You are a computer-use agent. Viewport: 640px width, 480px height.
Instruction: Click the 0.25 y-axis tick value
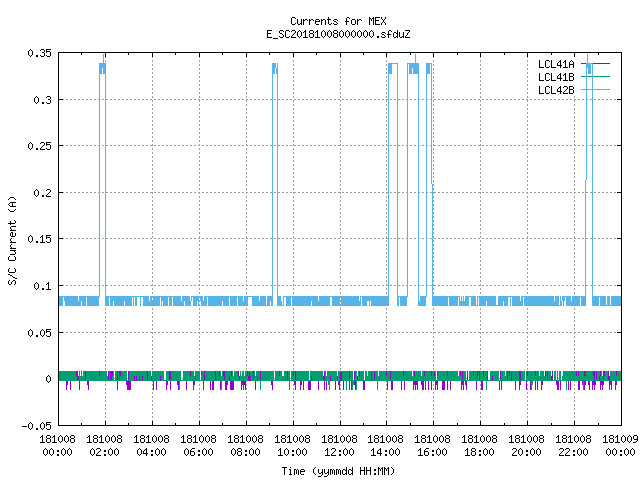(40, 146)
